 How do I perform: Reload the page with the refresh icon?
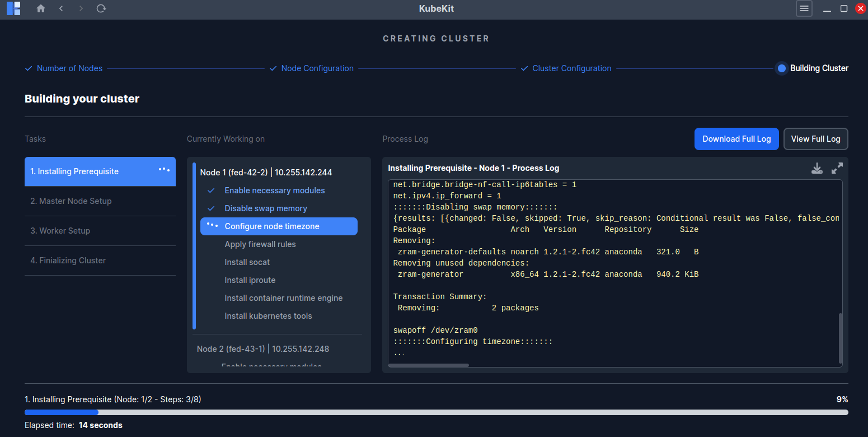(101, 8)
